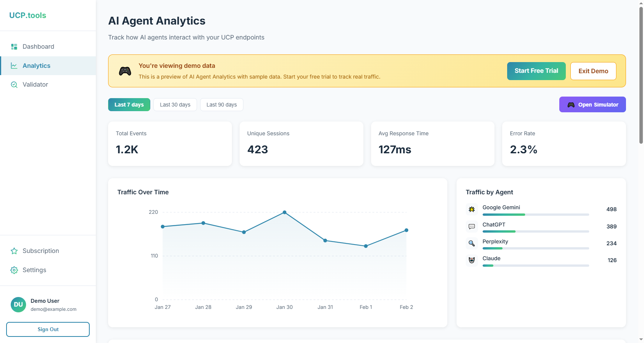Screen dimensions: 644x343
Task: Click the Subscription star icon
Action: 14,251
